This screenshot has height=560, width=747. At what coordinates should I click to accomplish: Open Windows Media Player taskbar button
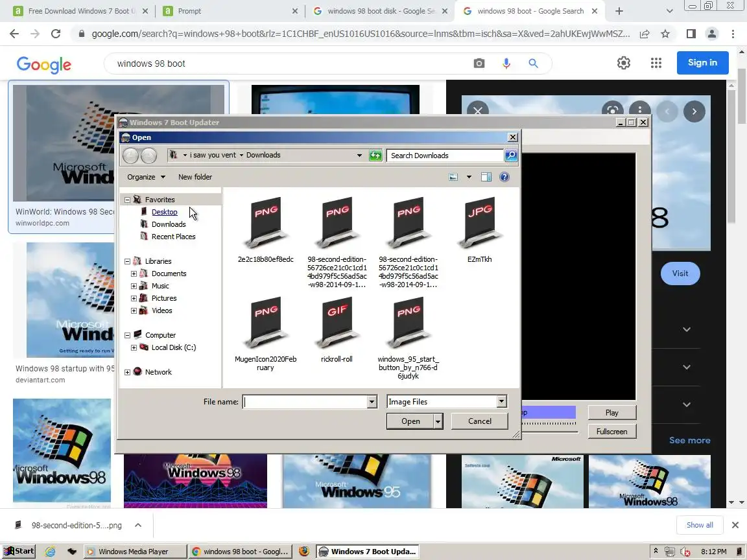[x=136, y=552]
